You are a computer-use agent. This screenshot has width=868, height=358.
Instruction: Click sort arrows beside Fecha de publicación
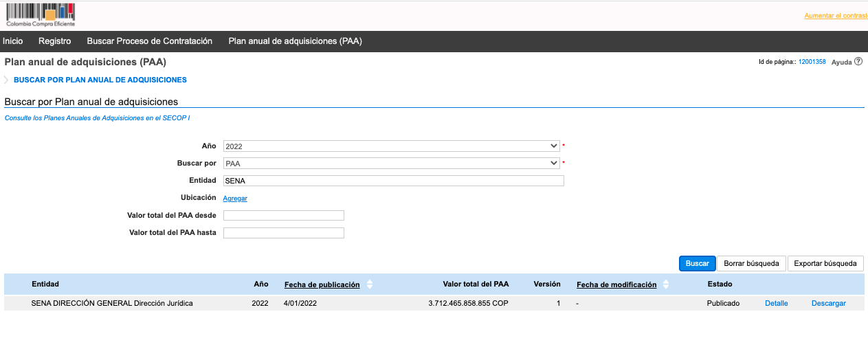(x=370, y=284)
